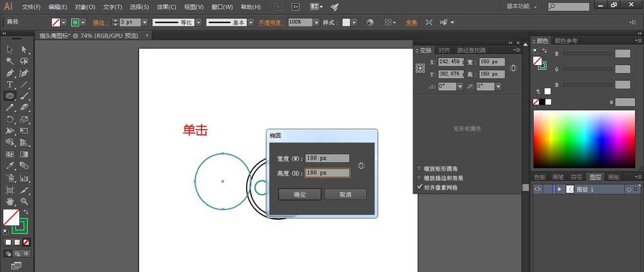The width and height of the screenshot is (644, 272).
Task: Open the stroke color dropdown in control bar
Action: click(x=83, y=23)
